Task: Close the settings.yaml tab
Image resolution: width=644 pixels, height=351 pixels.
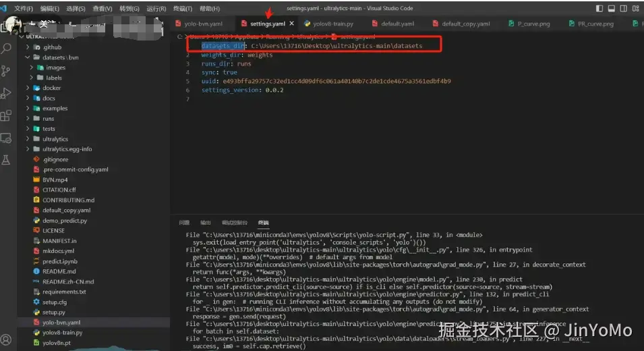Action: 291,24
